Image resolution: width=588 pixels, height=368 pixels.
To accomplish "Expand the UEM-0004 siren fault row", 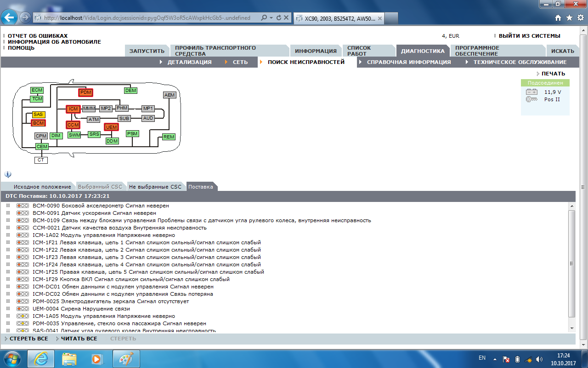I will (8, 309).
